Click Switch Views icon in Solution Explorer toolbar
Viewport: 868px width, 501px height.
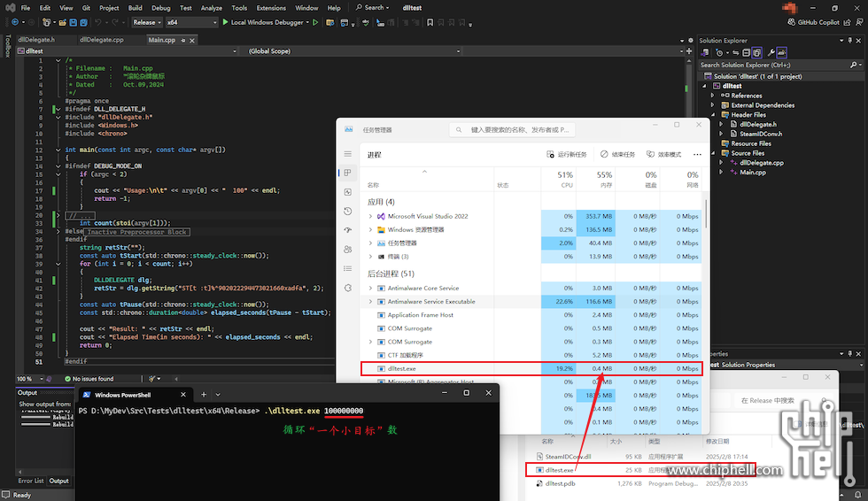click(x=705, y=53)
